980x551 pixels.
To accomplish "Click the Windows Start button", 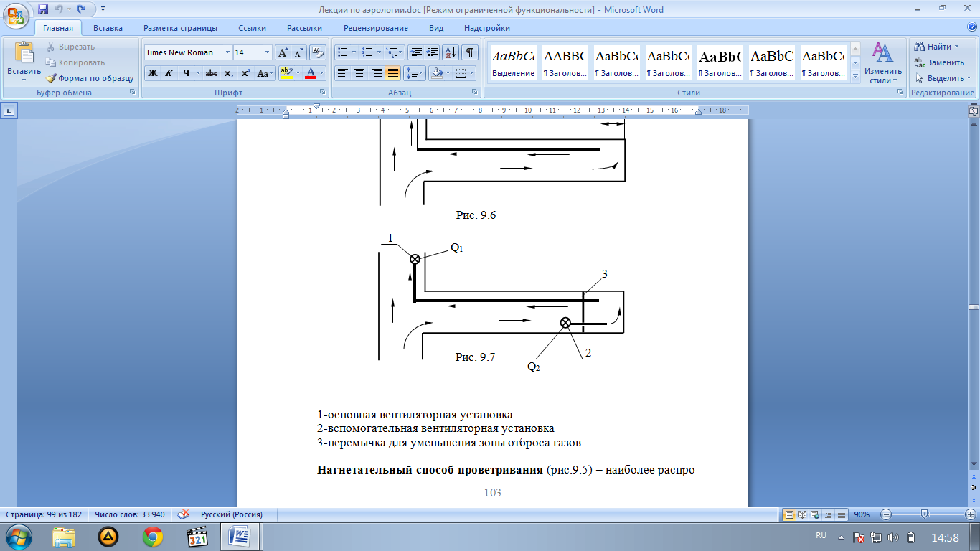I will (x=18, y=537).
